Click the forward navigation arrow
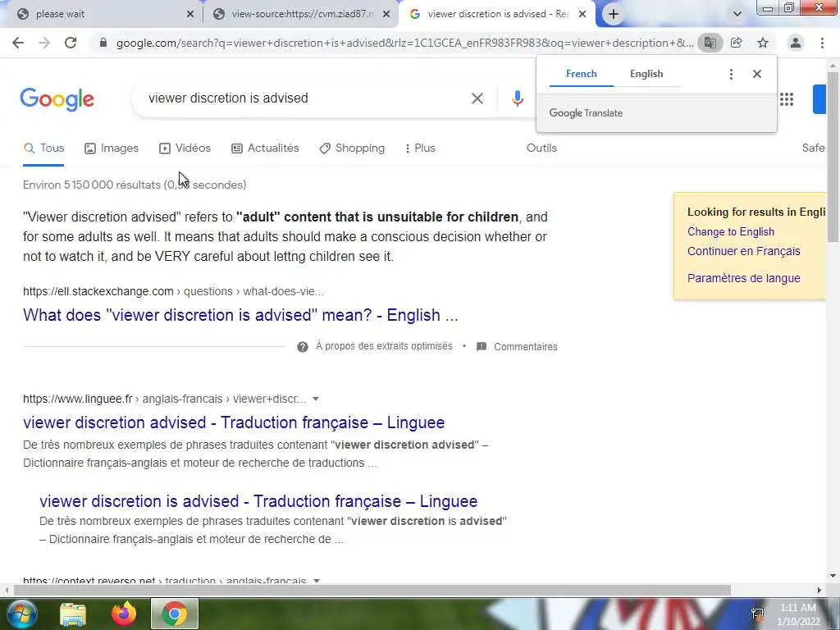The height and width of the screenshot is (630, 840). click(44, 43)
